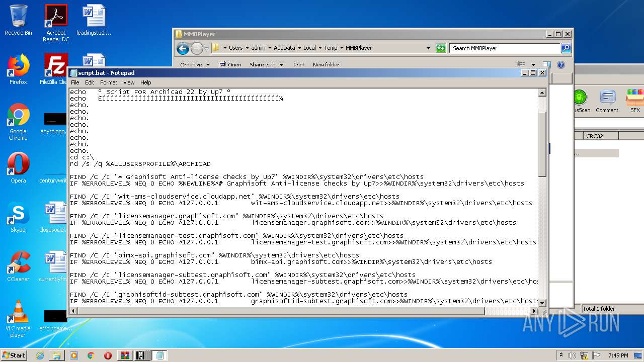Click the Forward button in MMBPlayer Explorer
The image size is (644, 362).
click(197, 48)
